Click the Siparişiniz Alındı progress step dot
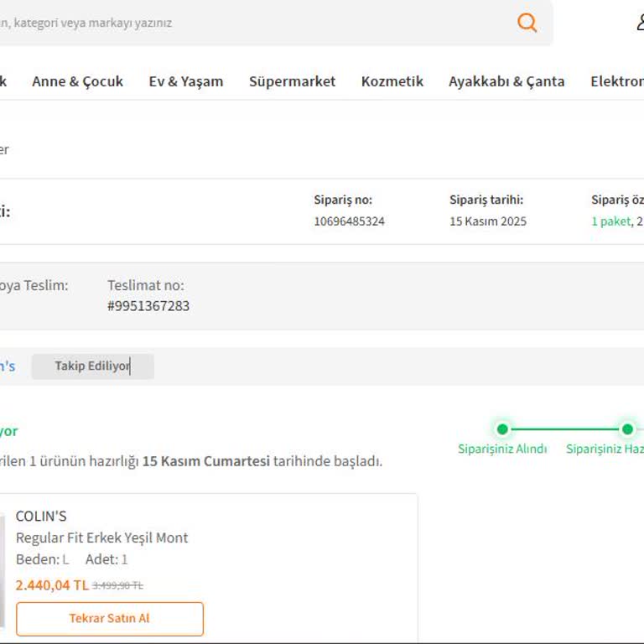The width and height of the screenshot is (644, 644). 502,429
